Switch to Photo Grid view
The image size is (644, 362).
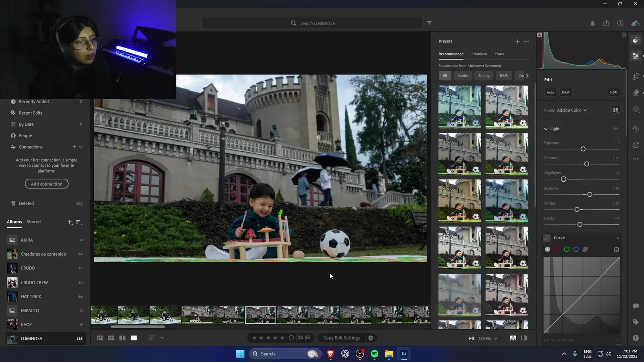(x=100, y=338)
